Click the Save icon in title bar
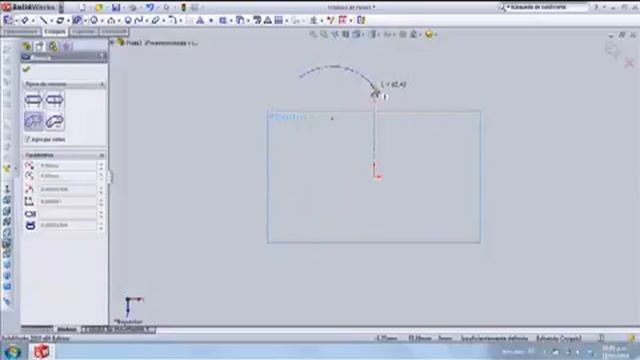Screen dimensions: 640x360 [116, 7]
